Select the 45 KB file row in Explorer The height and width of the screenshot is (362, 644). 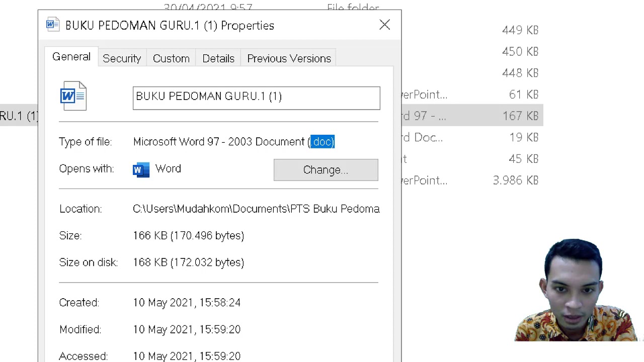click(x=472, y=159)
